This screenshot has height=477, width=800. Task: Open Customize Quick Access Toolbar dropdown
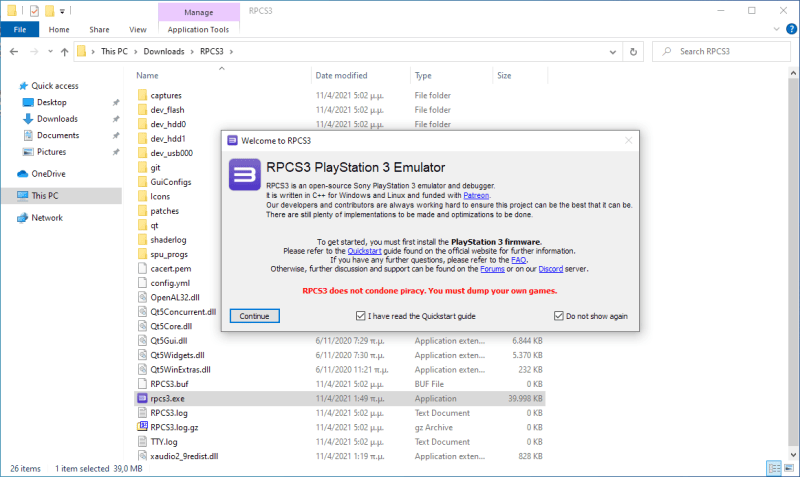62,11
